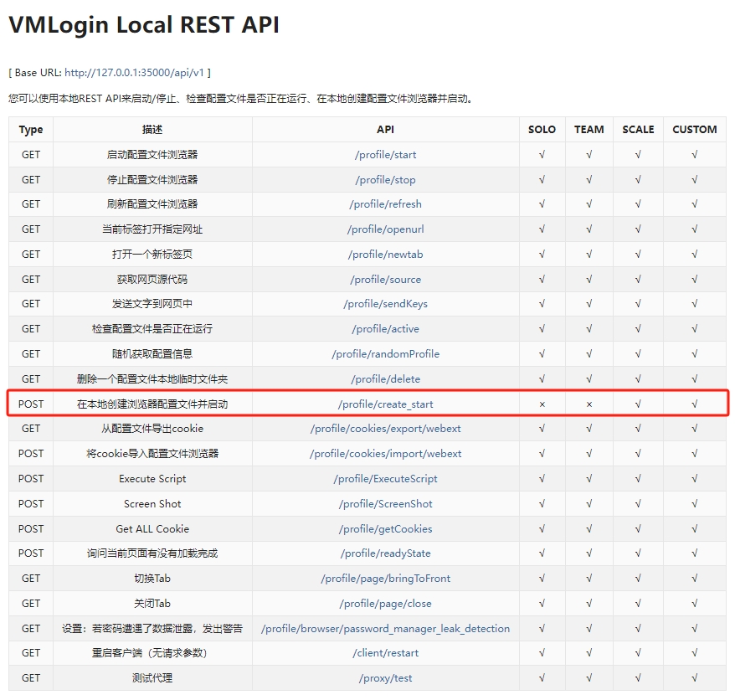Click the VMLogin Local REST API heading
Viewport: 735px width, 700px height.
pos(144,25)
